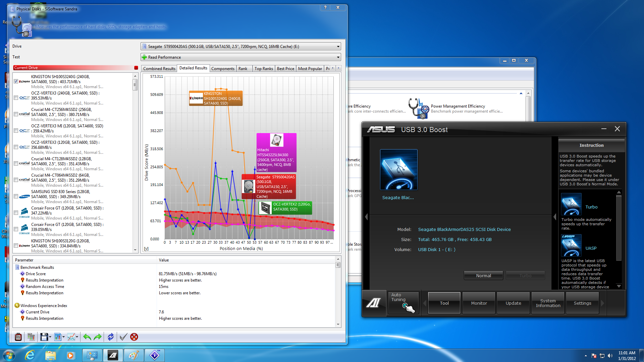The width and height of the screenshot is (644, 362).
Task: Click the bar chart report icon
Action: (x=57, y=337)
